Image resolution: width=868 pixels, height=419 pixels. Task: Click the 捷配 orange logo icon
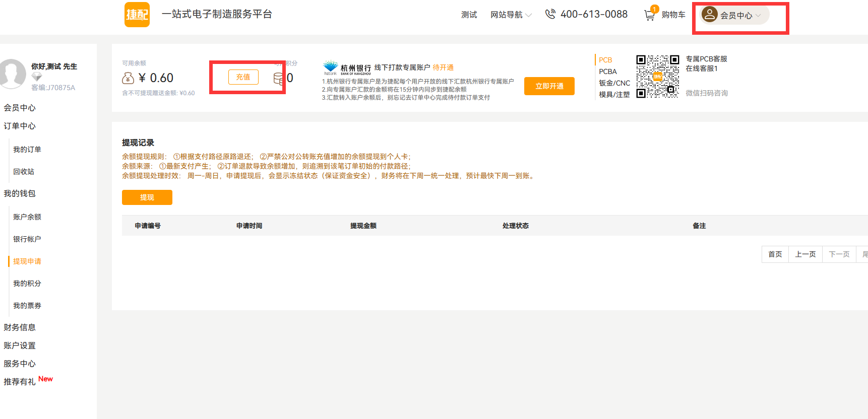pos(137,15)
